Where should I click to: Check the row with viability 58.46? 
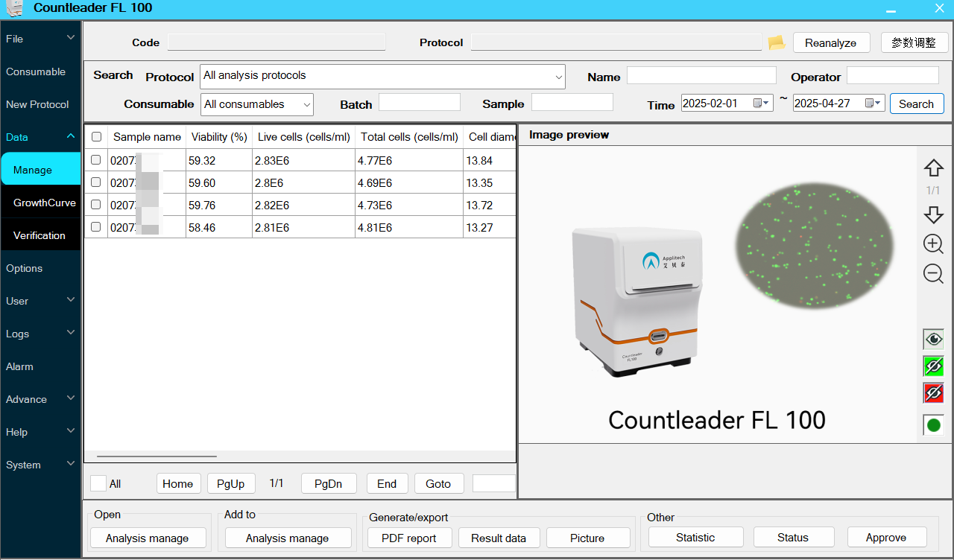click(x=96, y=226)
